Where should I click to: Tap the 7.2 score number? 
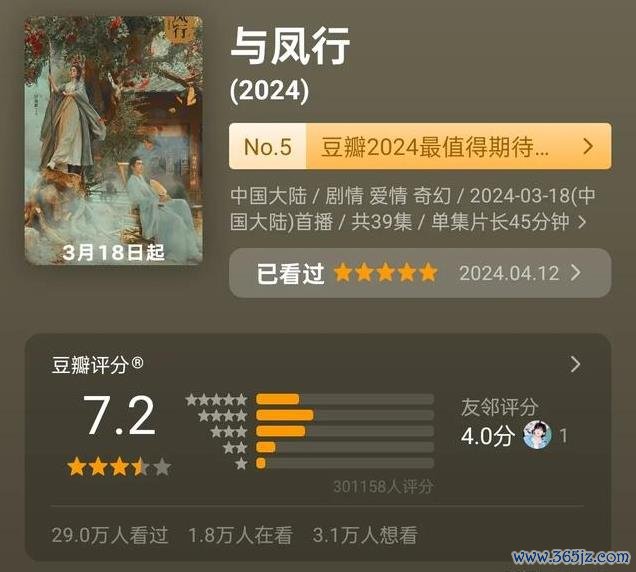coord(119,415)
